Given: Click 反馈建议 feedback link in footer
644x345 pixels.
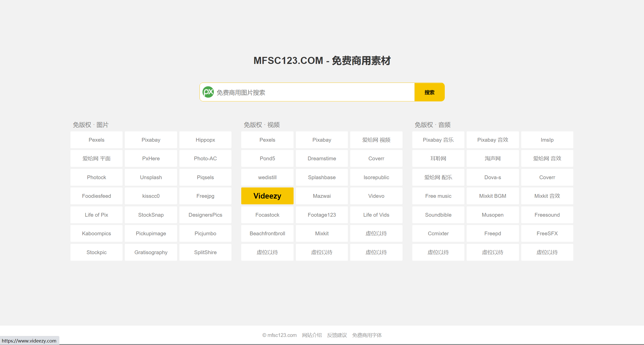Looking at the screenshot, I should pos(337,335).
